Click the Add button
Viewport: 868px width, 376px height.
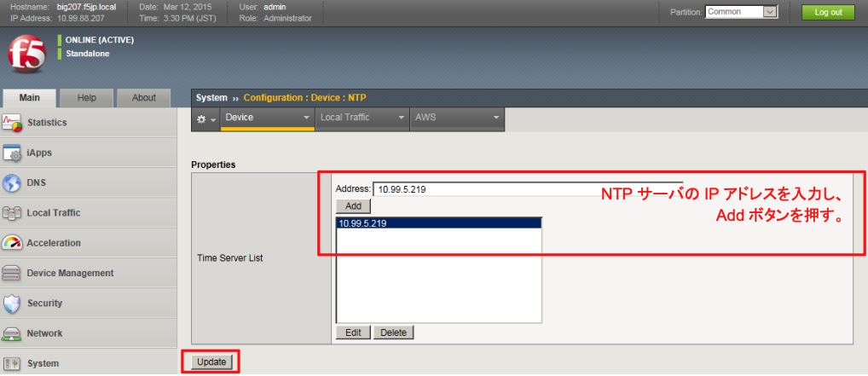[353, 206]
